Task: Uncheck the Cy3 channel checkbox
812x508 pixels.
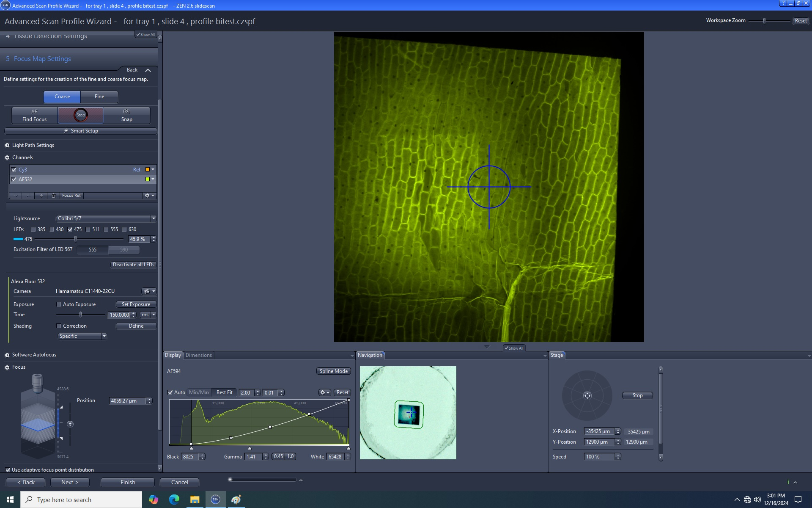Action: [14, 170]
